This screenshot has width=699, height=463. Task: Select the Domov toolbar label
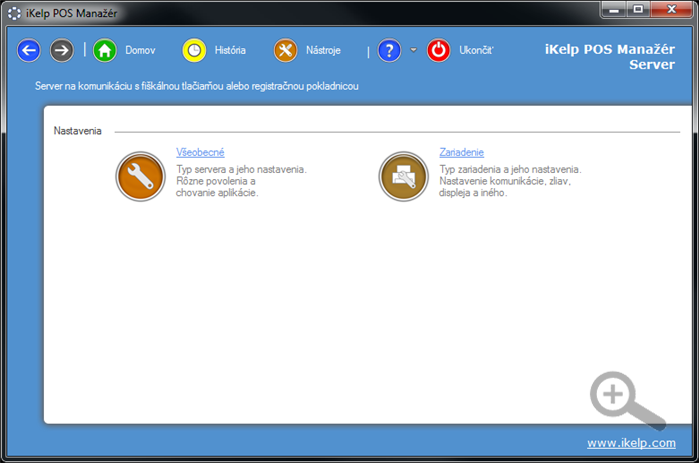pos(140,50)
